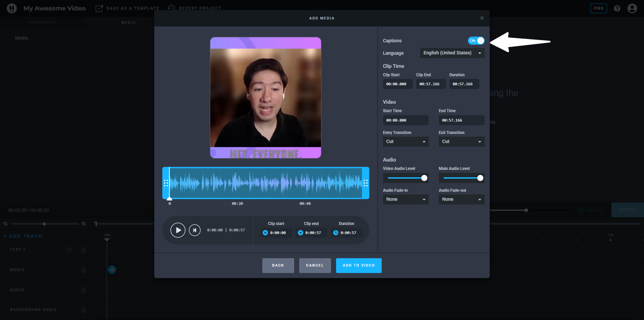
Task: Click the Clip start set-time icon
Action: coord(265,233)
